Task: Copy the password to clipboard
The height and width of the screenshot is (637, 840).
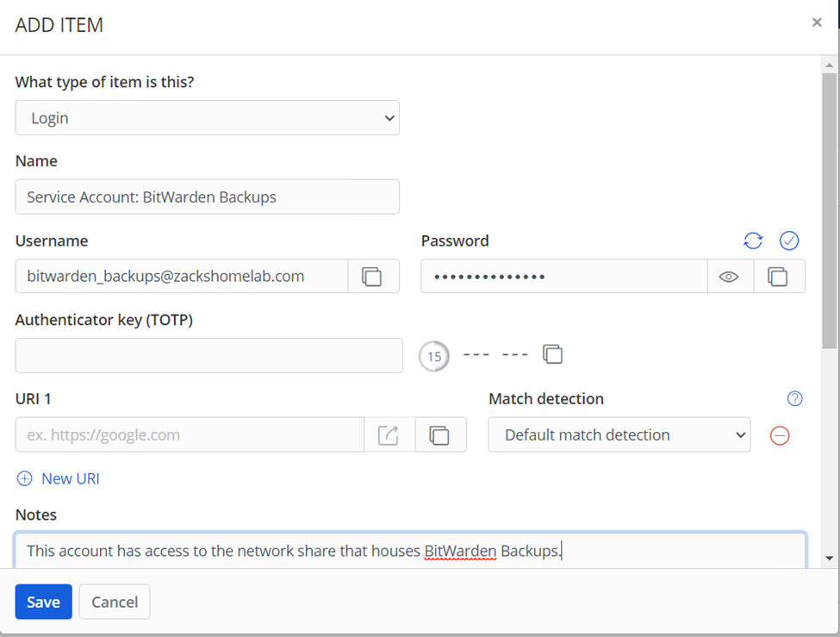Action: [778, 277]
